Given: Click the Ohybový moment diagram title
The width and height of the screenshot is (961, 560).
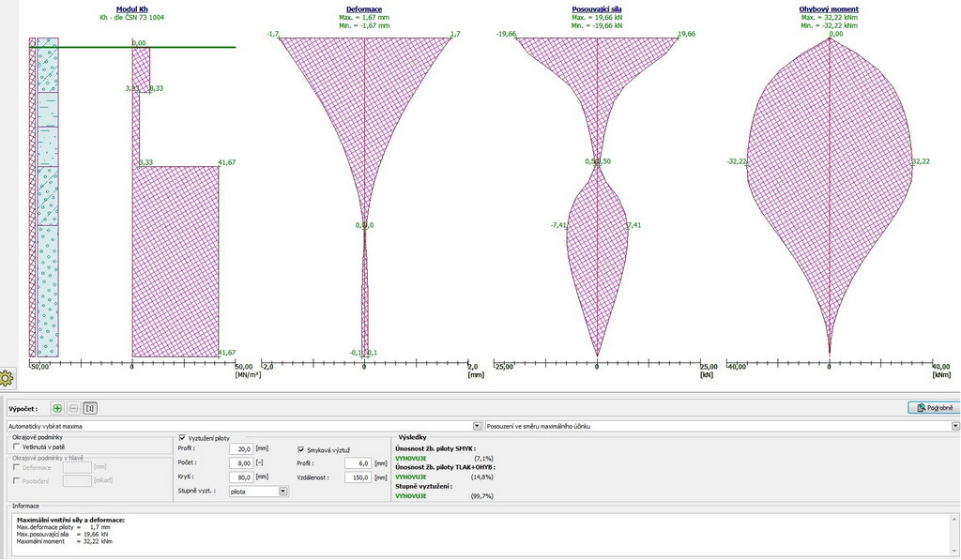Looking at the screenshot, I should (x=829, y=9).
